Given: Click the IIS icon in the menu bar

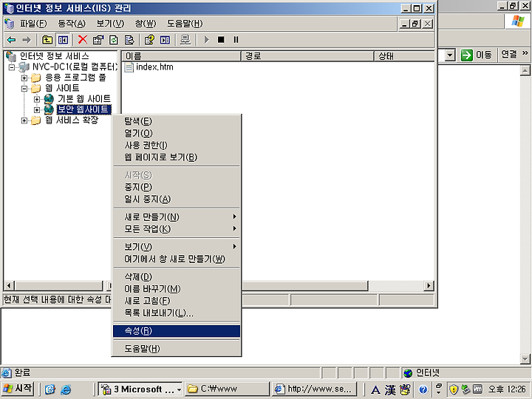Looking at the screenshot, I should pos(10,24).
